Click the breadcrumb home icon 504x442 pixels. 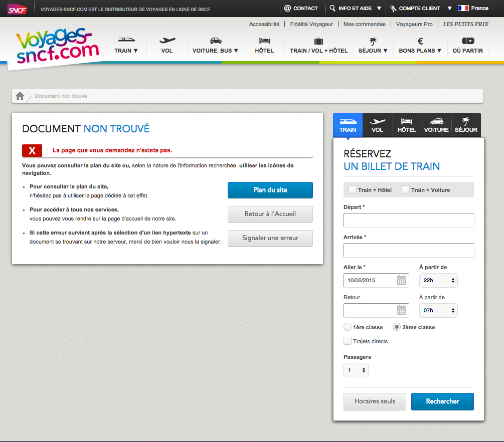20,96
